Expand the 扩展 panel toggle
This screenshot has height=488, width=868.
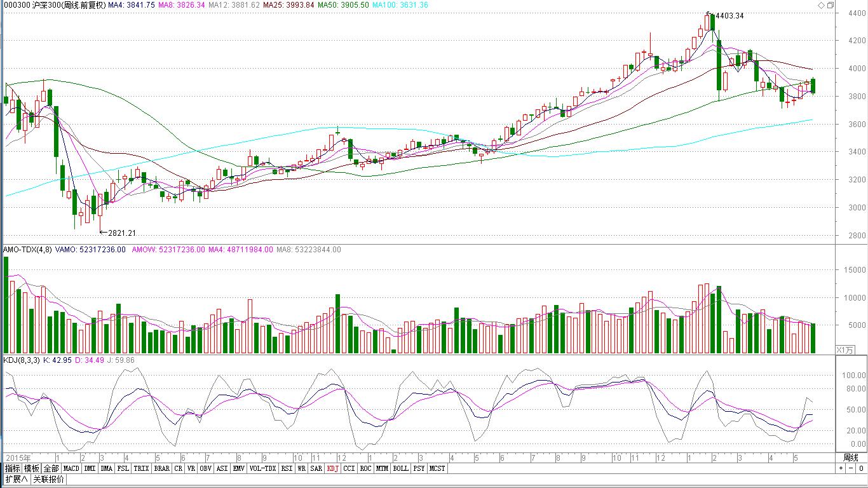tap(16, 479)
